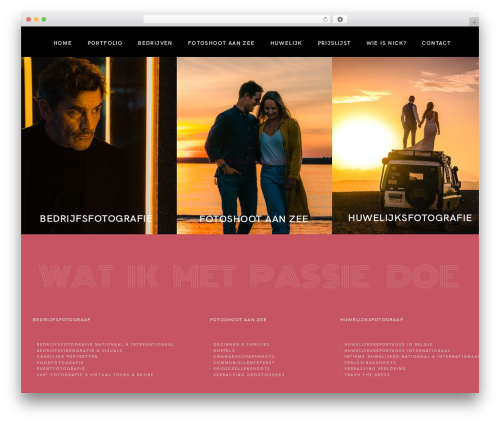Open the Portfolio menu item

coord(105,43)
